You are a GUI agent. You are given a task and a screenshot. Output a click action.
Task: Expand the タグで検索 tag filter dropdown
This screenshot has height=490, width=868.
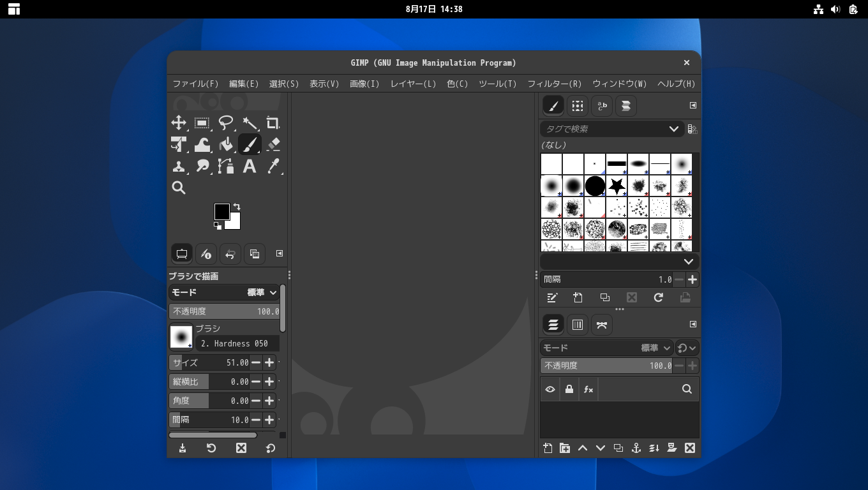click(673, 129)
